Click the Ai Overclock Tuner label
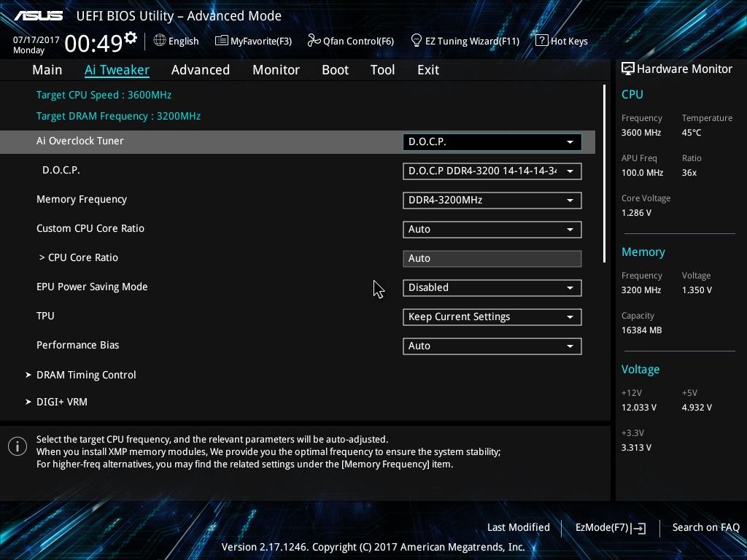 [x=80, y=141]
